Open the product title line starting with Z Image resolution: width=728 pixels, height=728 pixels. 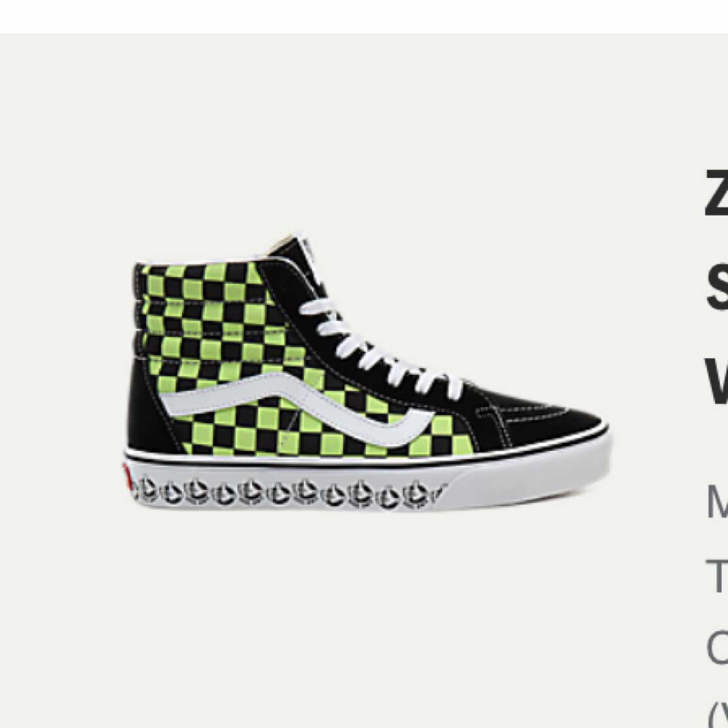point(717,193)
